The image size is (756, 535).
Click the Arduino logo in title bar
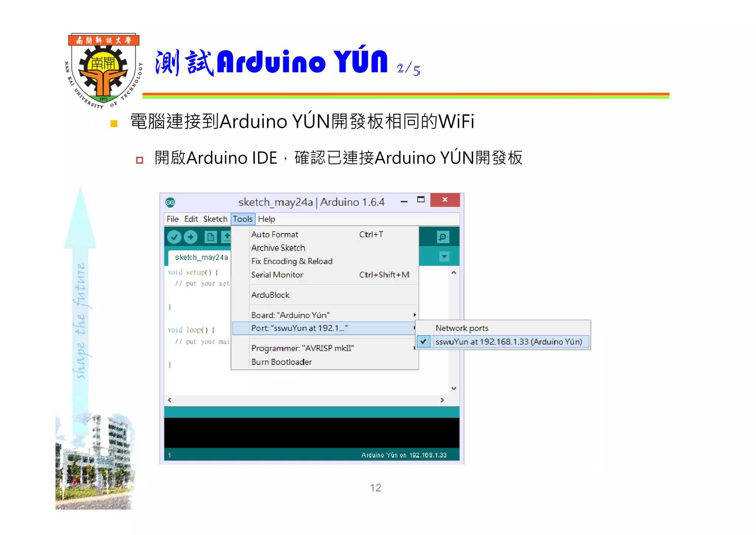click(170, 202)
